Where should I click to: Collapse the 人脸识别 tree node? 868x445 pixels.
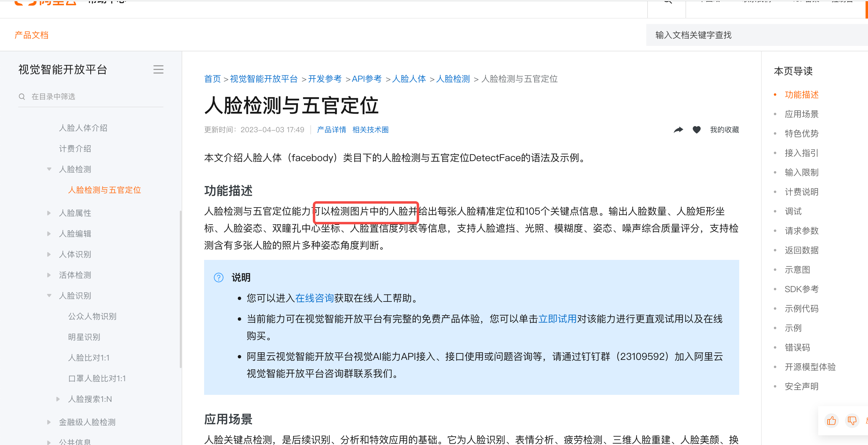[x=49, y=296]
